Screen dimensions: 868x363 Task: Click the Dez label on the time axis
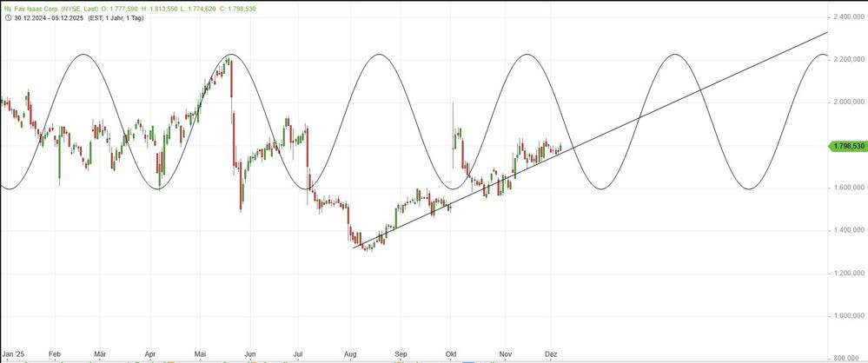tap(551, 354)
